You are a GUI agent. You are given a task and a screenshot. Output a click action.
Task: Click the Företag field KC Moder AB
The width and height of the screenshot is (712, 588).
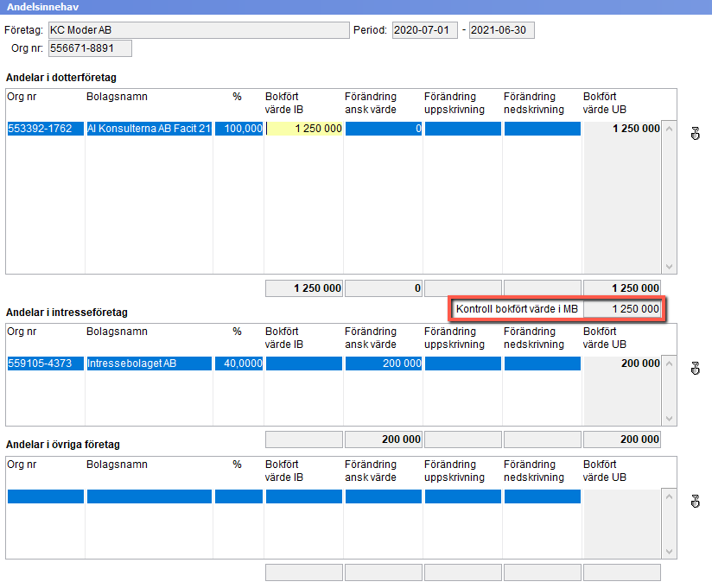point(199,30)
